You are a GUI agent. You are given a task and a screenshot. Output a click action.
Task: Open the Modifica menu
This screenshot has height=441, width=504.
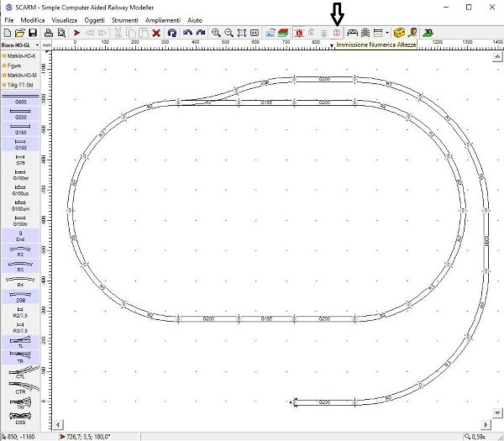(33, 18)
